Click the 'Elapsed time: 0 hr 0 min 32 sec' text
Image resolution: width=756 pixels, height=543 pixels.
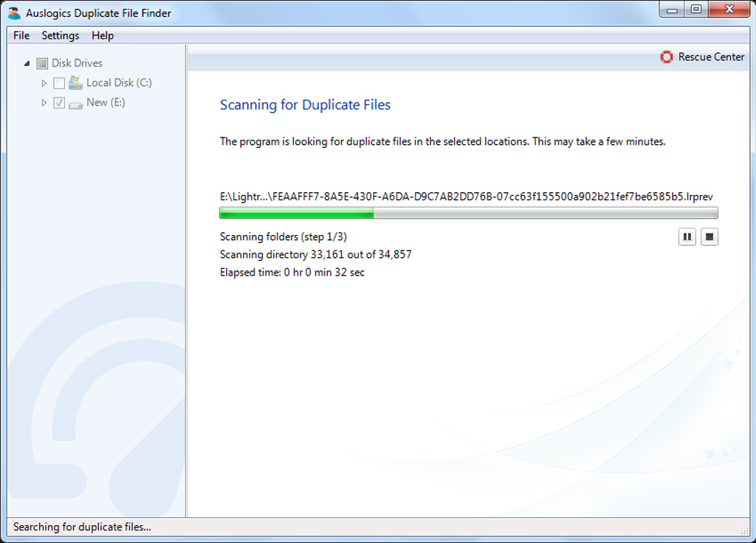point(292,273)
